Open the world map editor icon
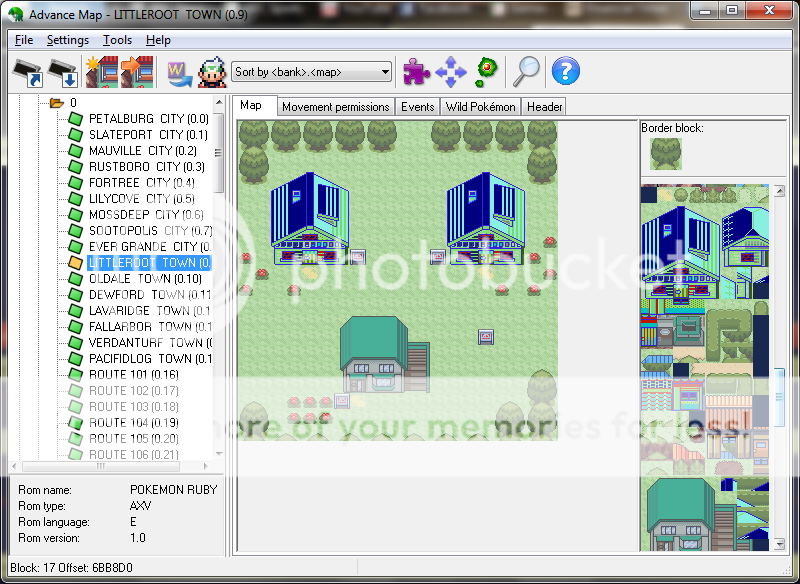This screenshot has height=584, width=800. click(x=178, y=72)
